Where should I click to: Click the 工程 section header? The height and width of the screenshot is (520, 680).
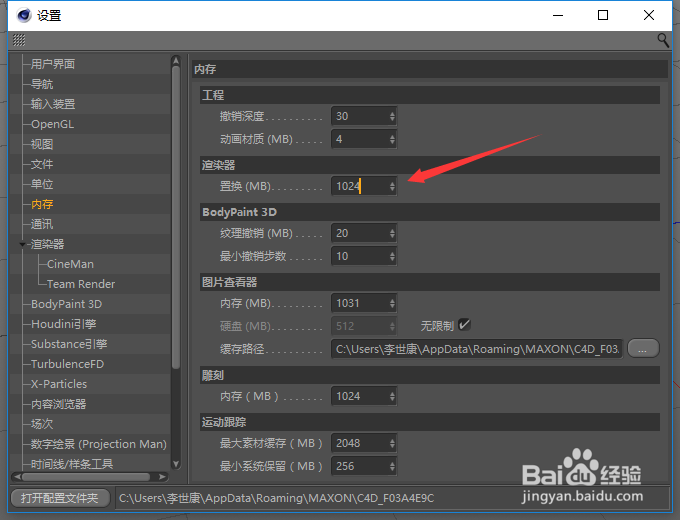430,95
